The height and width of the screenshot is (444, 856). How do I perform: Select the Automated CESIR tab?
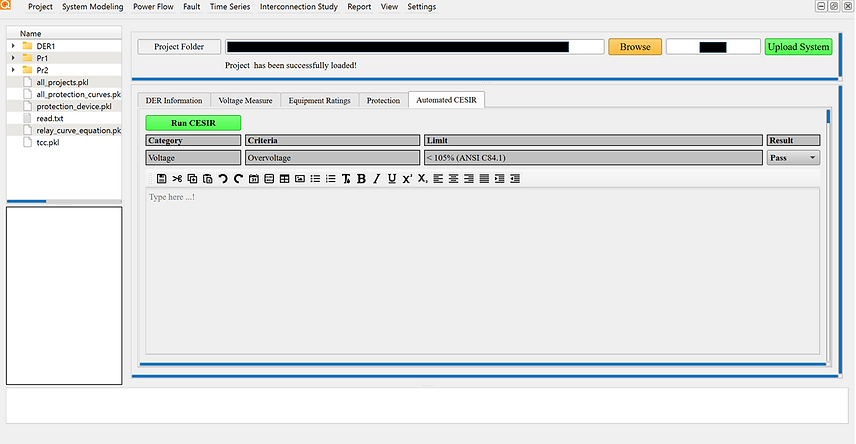447,100
